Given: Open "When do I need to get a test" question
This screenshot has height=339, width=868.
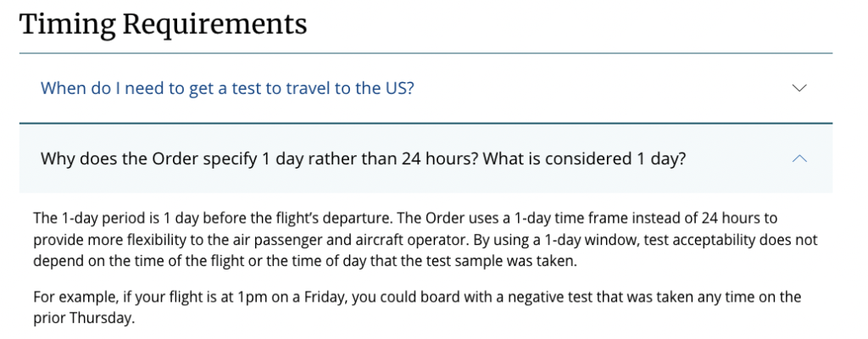Looking at the screenshot, I should (227, 88).
